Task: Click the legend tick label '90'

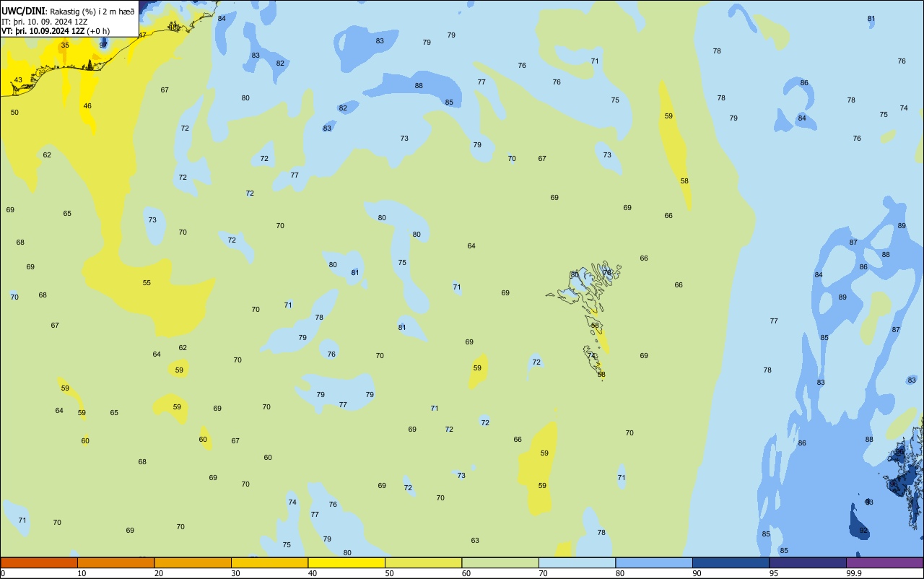Action: (697, 573)
